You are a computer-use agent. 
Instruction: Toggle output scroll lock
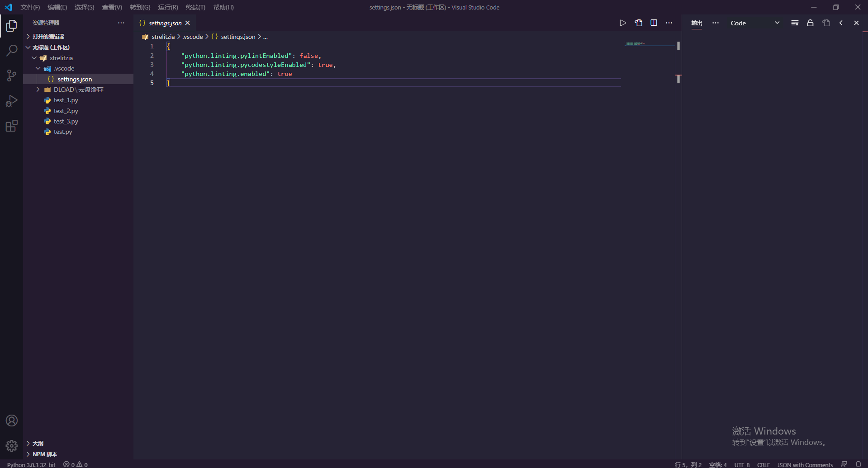811,23
